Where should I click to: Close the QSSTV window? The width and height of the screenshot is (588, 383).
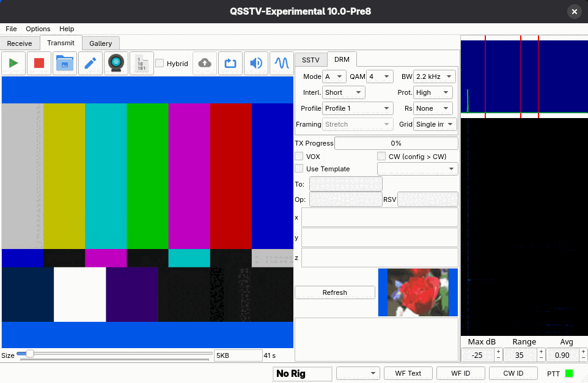574,12
